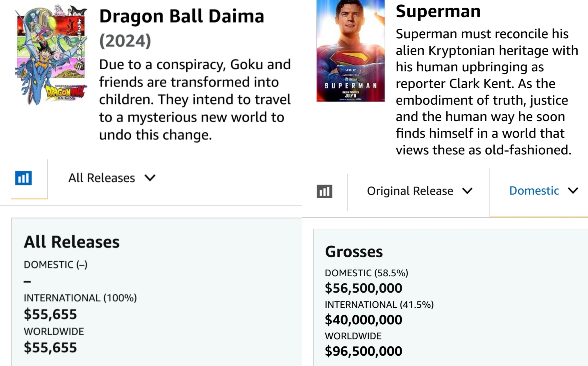
Task: Click the Dragon Ball Daima synopsis text
Action: point(195,99)
